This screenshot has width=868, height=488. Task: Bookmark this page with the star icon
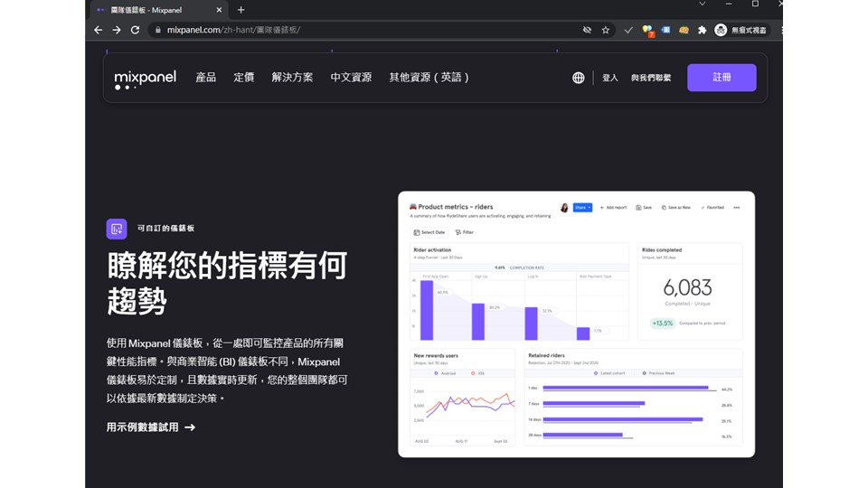[606, 30]
